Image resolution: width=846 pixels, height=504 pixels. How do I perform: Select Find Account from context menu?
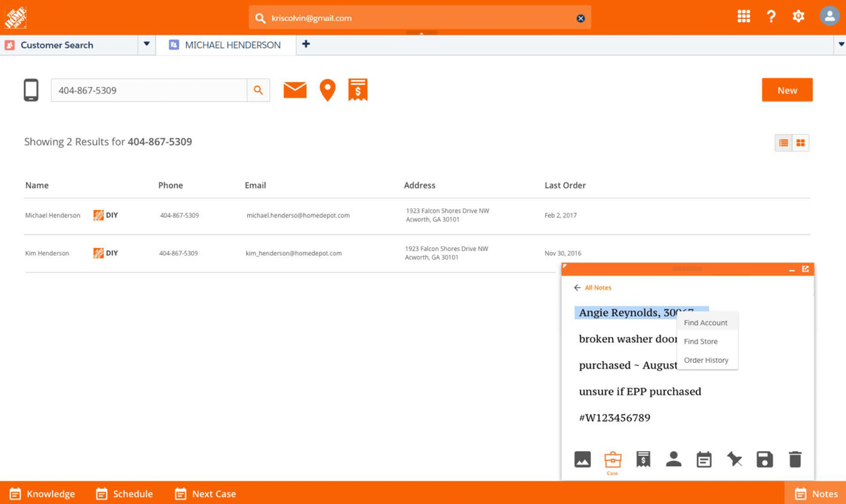(x=706, y=323)
